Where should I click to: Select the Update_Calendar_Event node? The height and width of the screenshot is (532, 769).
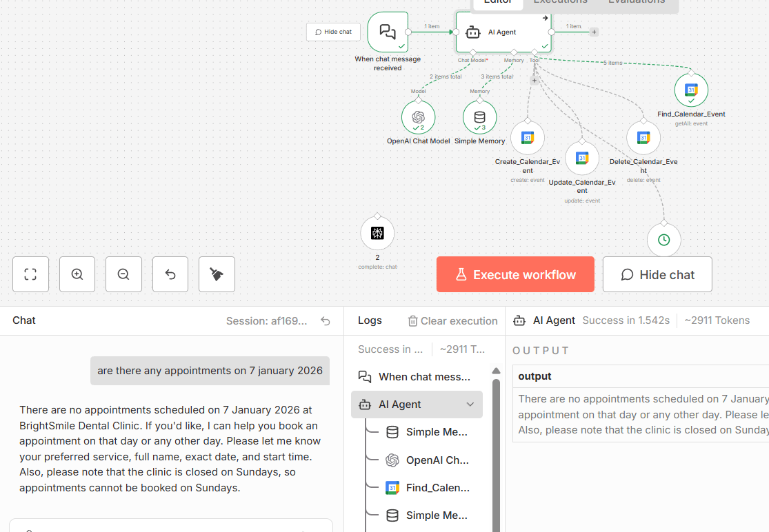tap(582, 158)
